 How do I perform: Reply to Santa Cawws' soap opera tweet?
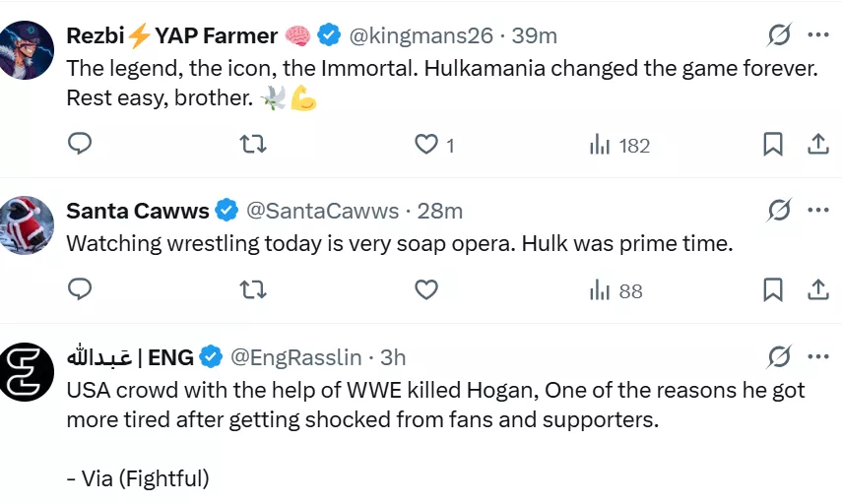click(80, 289)
